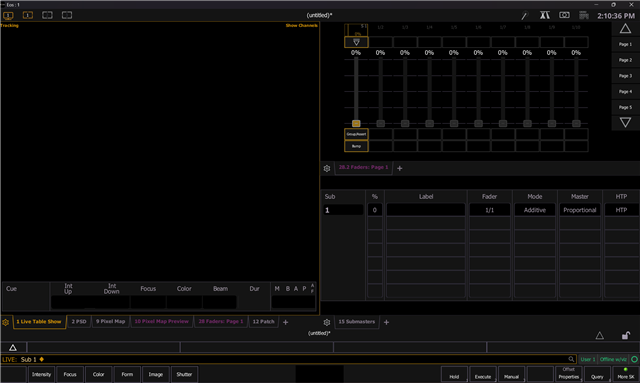
Task: Go to fader Page 1
Action: (625, 44)
